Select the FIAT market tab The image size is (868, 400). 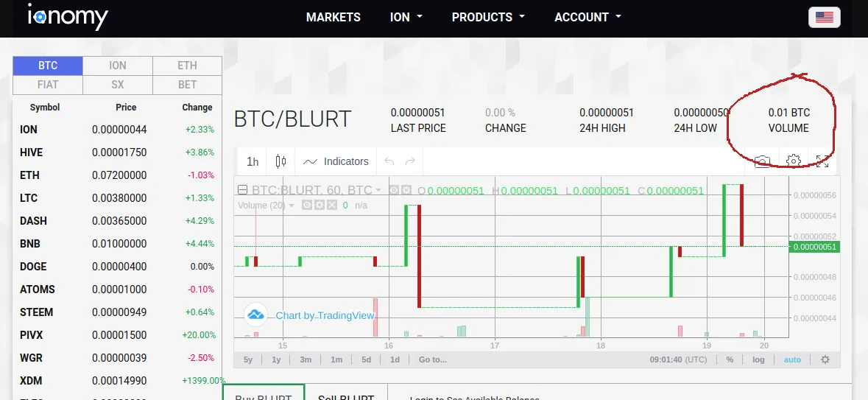pos(48,85)
